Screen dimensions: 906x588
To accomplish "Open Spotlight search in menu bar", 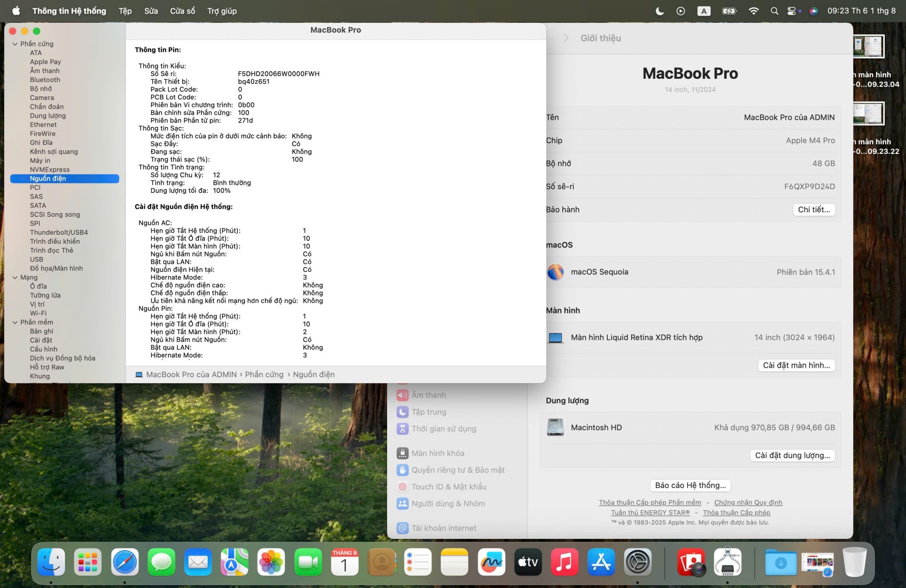I will [x=774, y=11].
